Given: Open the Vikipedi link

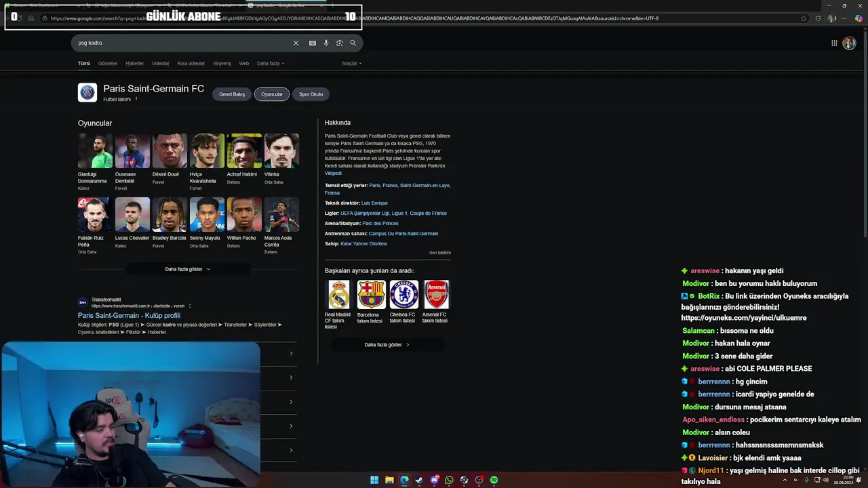Looking at the screenshot, I should (333, 173).
